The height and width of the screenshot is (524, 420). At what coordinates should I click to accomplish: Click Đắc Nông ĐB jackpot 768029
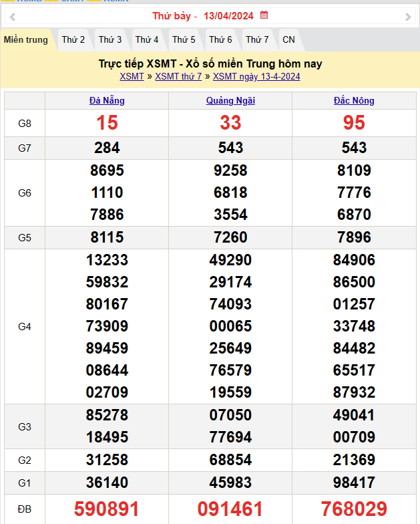(x=354, y=509)
